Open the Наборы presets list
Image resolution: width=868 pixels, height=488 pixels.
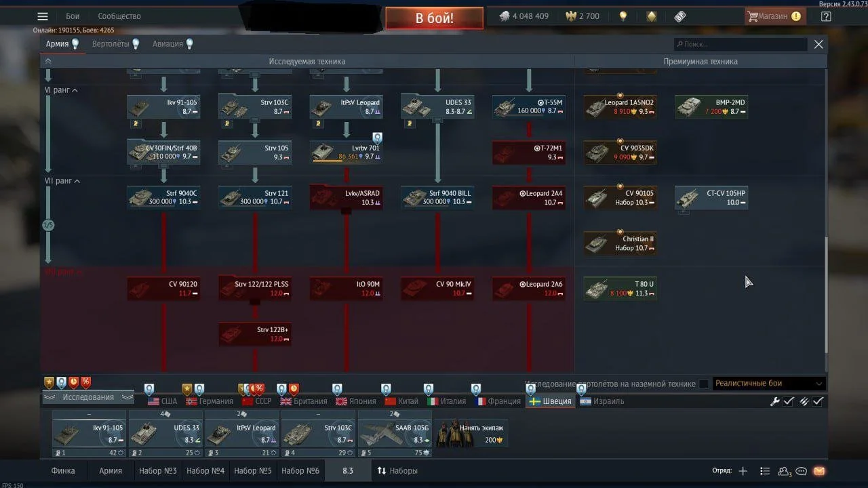(x=397, y=470)
